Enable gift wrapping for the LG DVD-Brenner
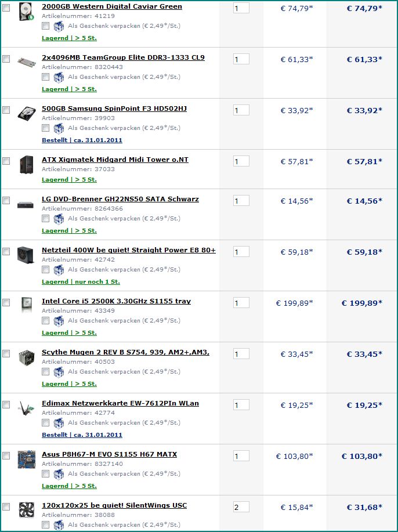The width and height of the screenshot is (398, 532). pos(45,219)
